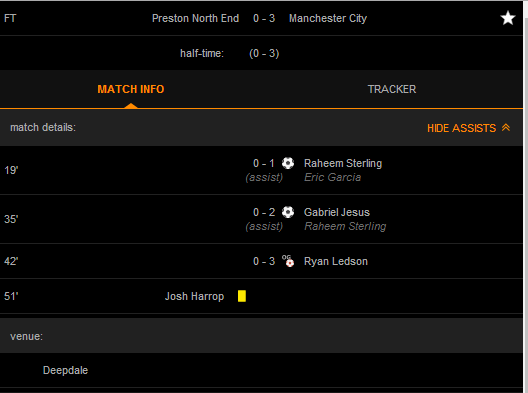Click the Deepdale venue name
This screenshot has height=393, width=528.
coord(65,370)
